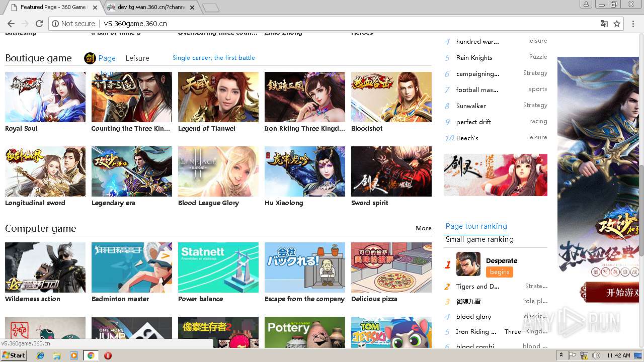Open the Delicious pizza game thumbnail
This screenshot has height=362, width=644.
click(x=391, y=267)
